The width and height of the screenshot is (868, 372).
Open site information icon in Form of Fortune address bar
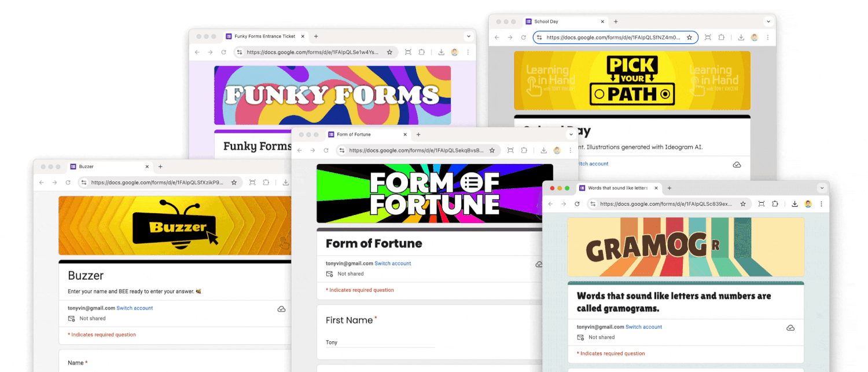click(x=343, y=150)
